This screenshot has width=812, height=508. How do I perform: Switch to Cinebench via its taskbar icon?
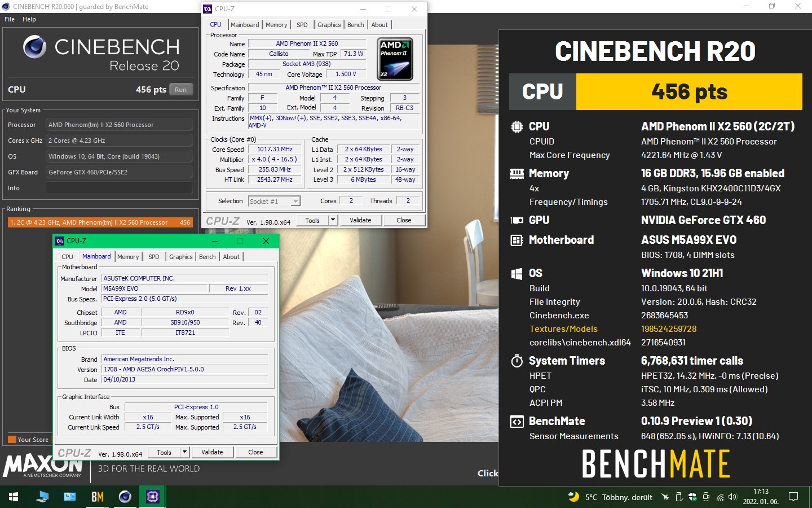coord(125,497)
